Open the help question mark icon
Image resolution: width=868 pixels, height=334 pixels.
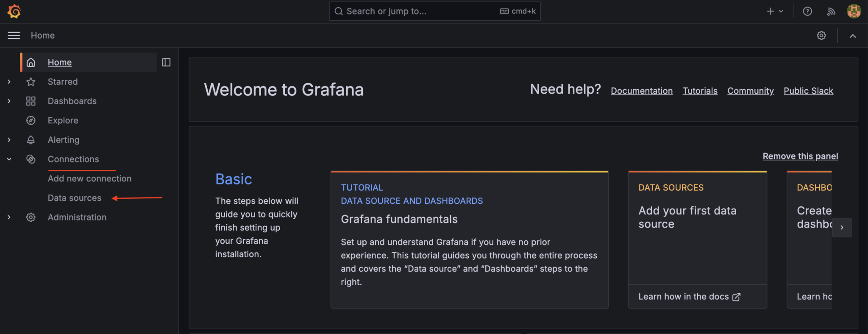click(x=807, y=11)
